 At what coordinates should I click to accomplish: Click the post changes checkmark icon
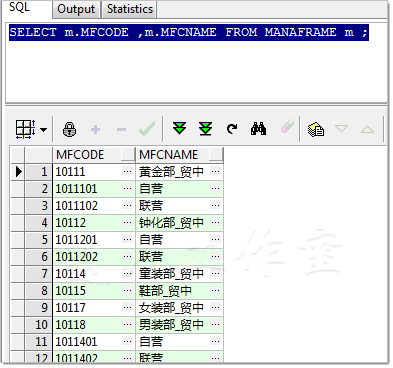point(147,129)
